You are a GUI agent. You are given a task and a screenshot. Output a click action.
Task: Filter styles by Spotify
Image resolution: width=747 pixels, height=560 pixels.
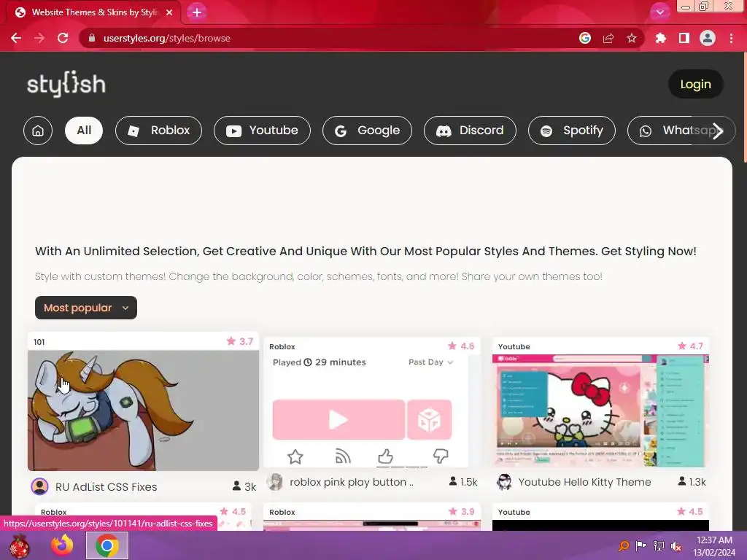tap(572, 131)
